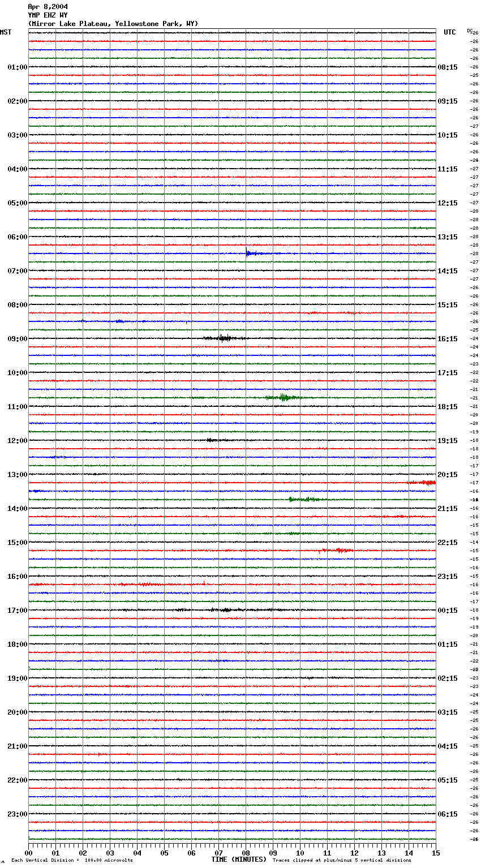Click the 08:15 UTC time label
This screenshot has height=868, width=481.
coord(448,67)
